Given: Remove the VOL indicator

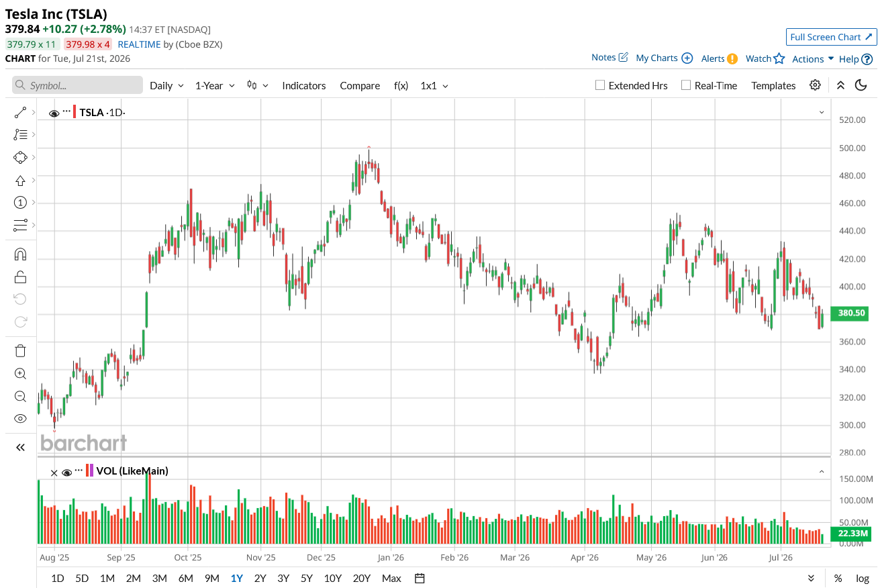Looking at the screenshot, I should coord(54,473).
